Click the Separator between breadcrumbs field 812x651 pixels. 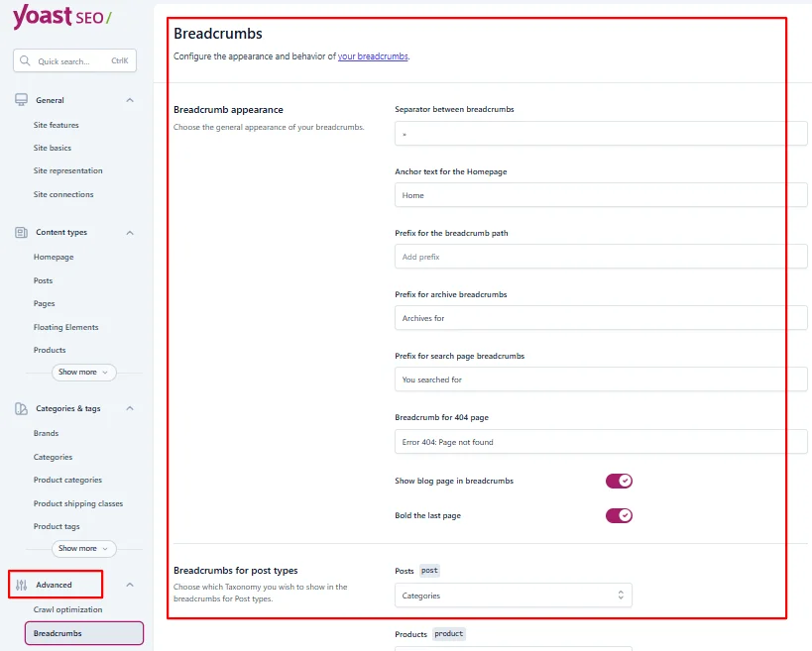click(601, 134)
